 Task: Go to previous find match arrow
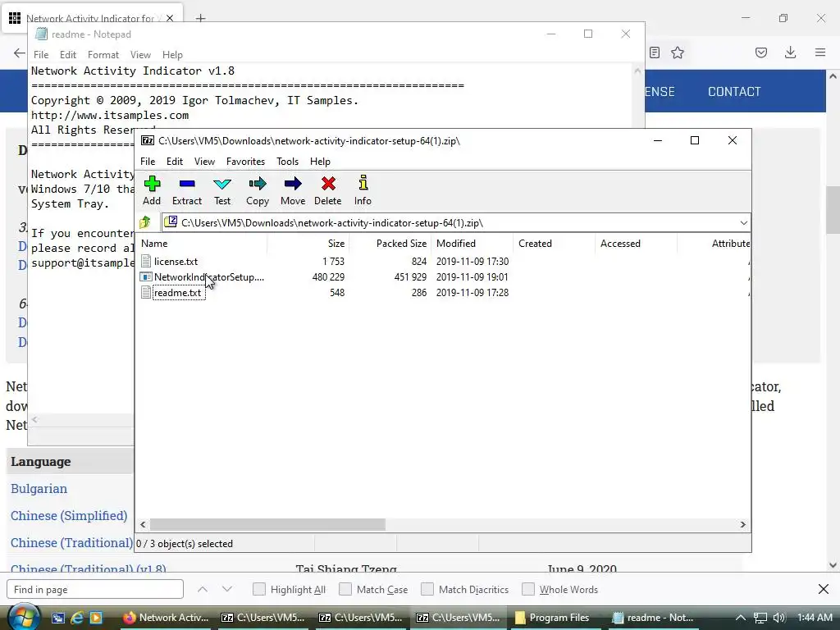[203, 589]
